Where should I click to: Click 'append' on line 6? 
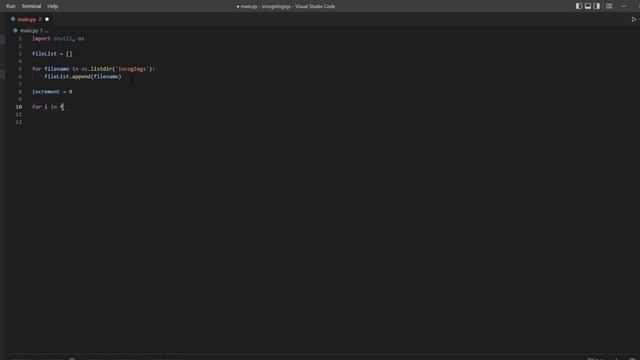pyautogui.click(x=81, y=76)
